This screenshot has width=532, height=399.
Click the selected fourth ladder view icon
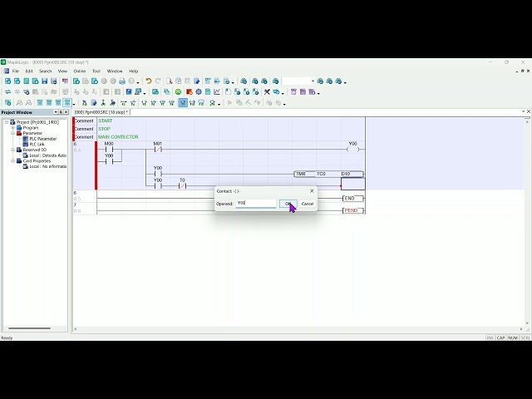pos(67,103)
